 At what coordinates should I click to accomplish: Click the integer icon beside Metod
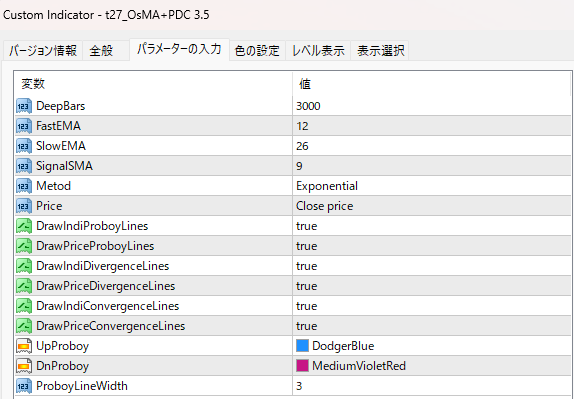pyautogui.click(x=24, y=186)
